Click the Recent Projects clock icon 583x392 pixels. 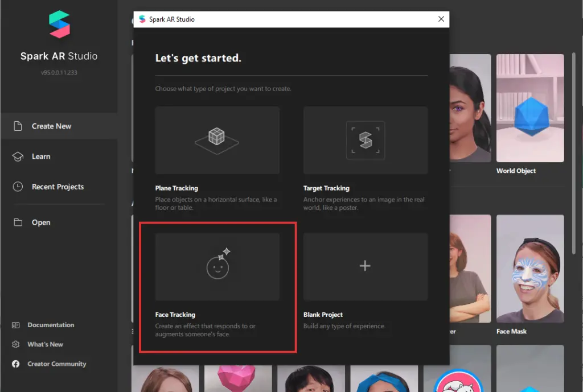coord(18,187)
